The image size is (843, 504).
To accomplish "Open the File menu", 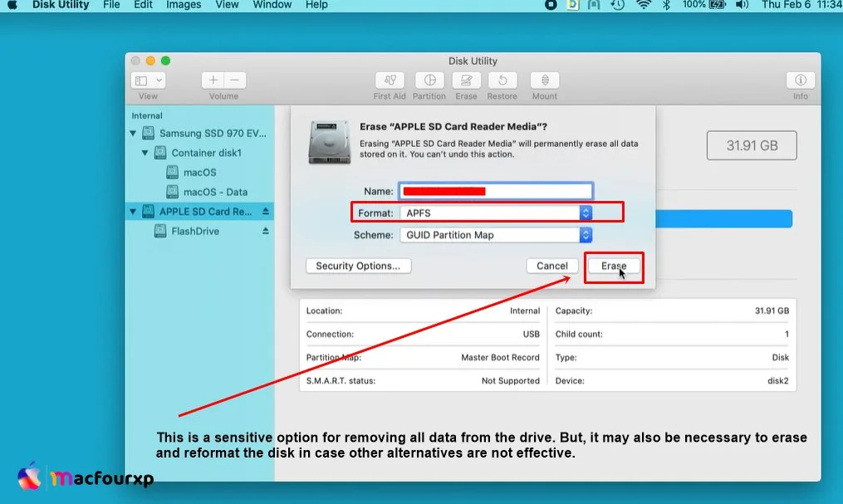I will tap(111, 5).
